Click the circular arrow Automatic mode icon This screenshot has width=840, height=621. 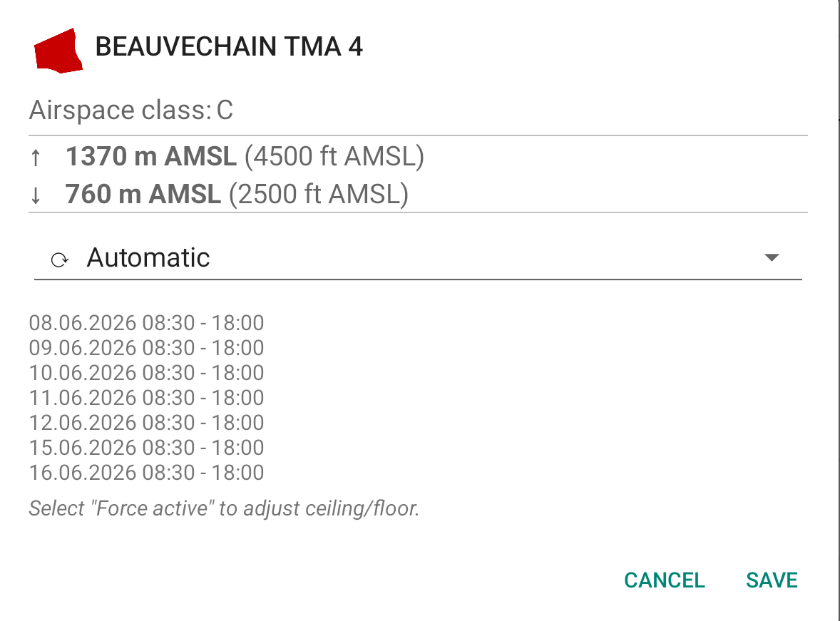tap(59, 260)
